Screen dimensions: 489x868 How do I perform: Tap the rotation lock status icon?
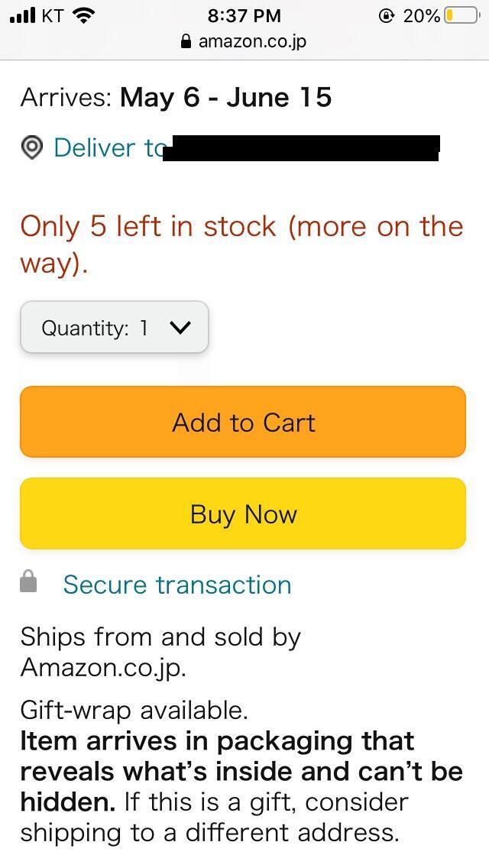click(387, 15)
